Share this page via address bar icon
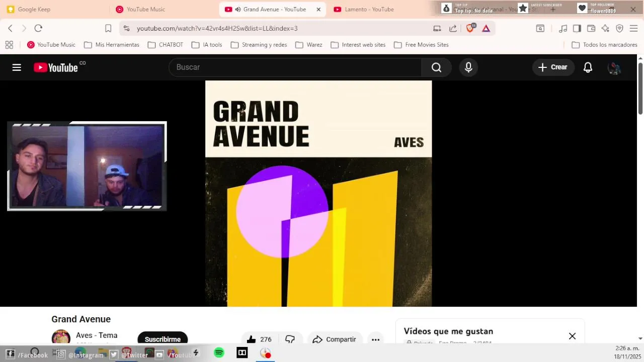The image size is (644, 362). [x=453, y=28]
